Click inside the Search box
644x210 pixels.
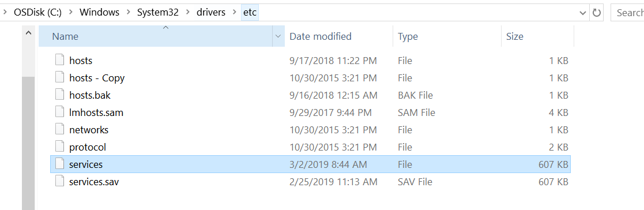(x=628, y=13)
